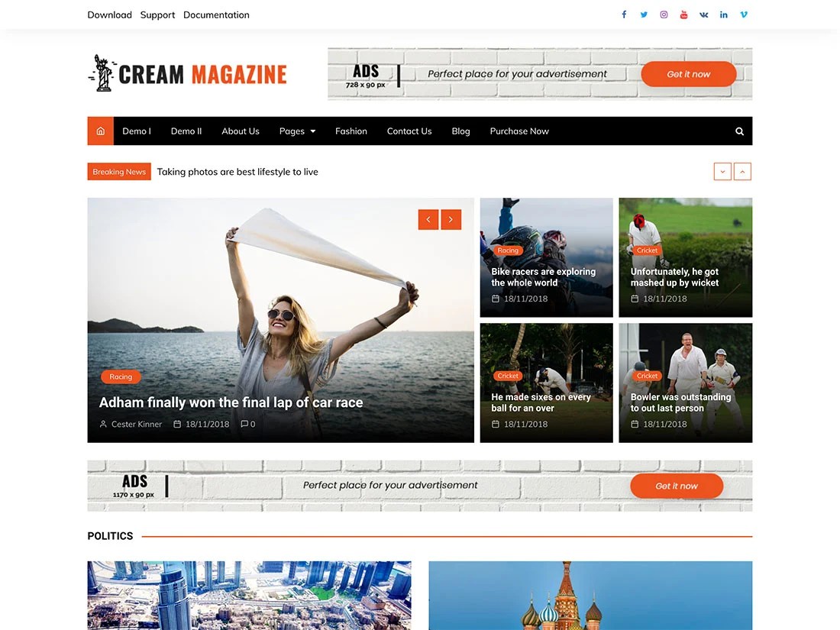This screenshot has width=840, height=630.
Task: Select Contact Us in the navigation
Action: (x=409, y=131)
